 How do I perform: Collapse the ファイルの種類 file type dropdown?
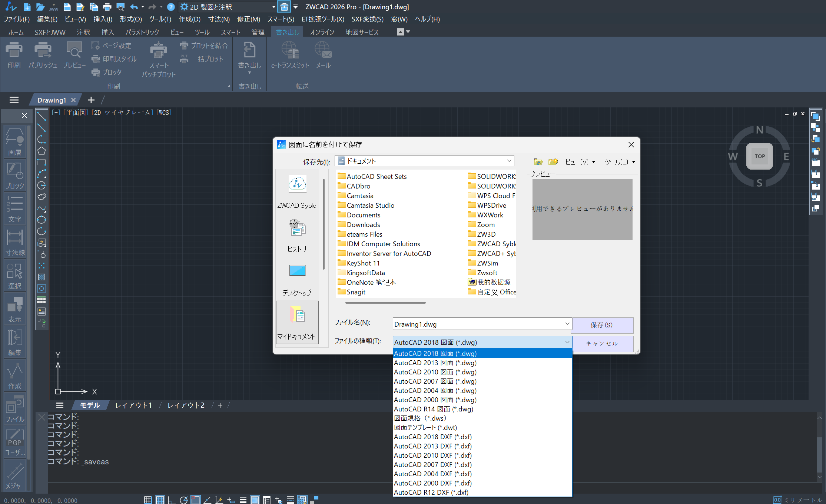(567, 342)
